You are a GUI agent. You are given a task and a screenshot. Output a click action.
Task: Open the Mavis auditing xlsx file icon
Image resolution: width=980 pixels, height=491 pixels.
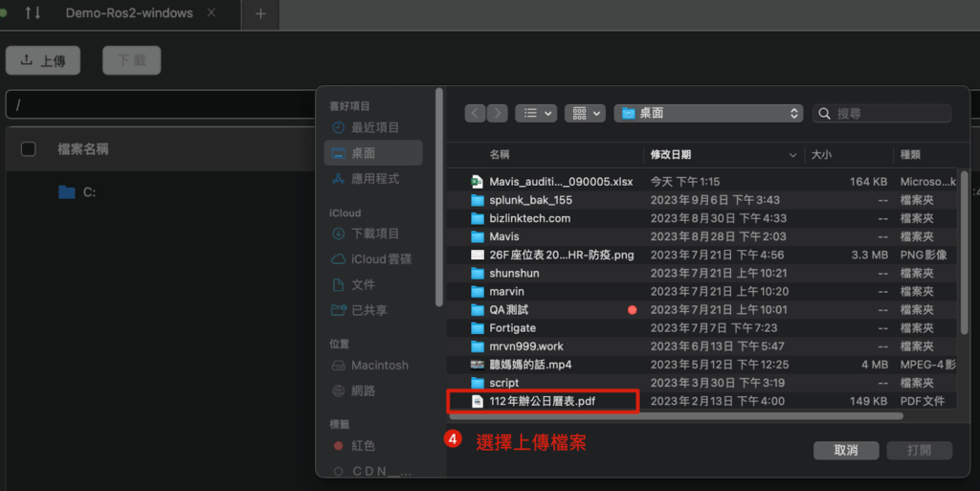click(478, 182)
